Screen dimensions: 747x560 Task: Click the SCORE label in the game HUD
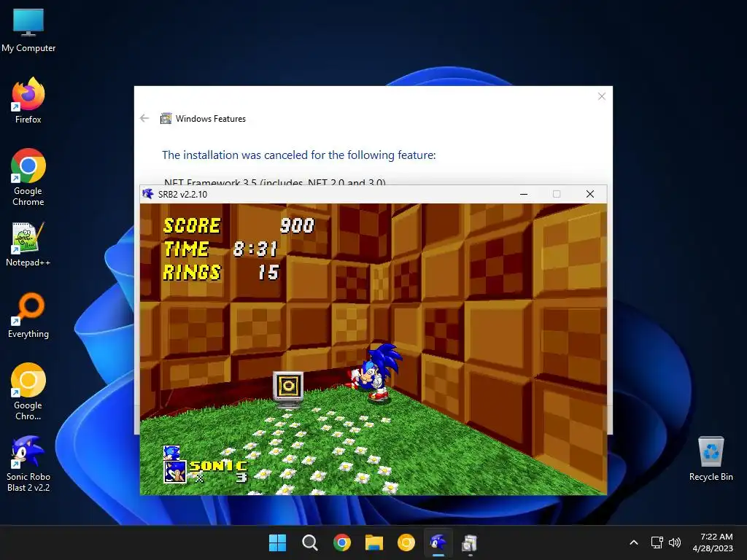point(192,226)
